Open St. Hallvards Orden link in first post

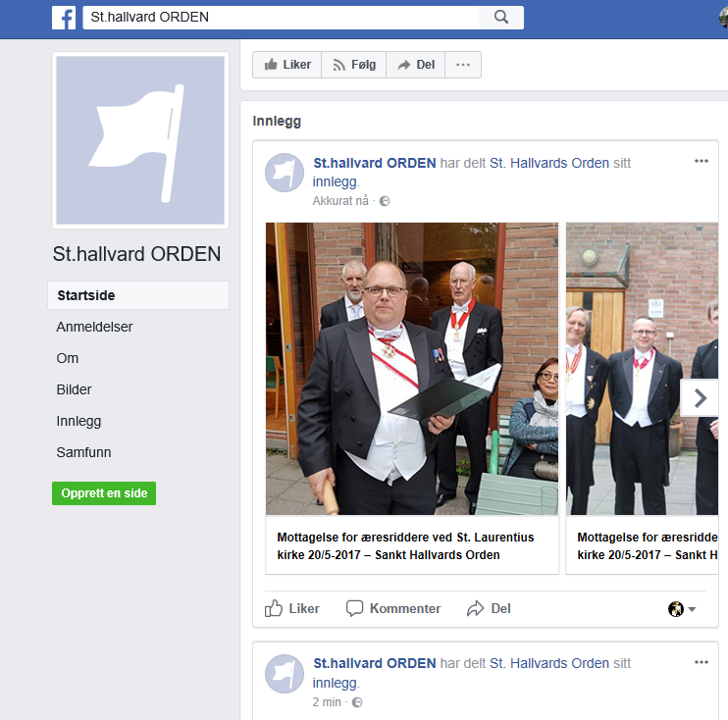pos(549,163)
